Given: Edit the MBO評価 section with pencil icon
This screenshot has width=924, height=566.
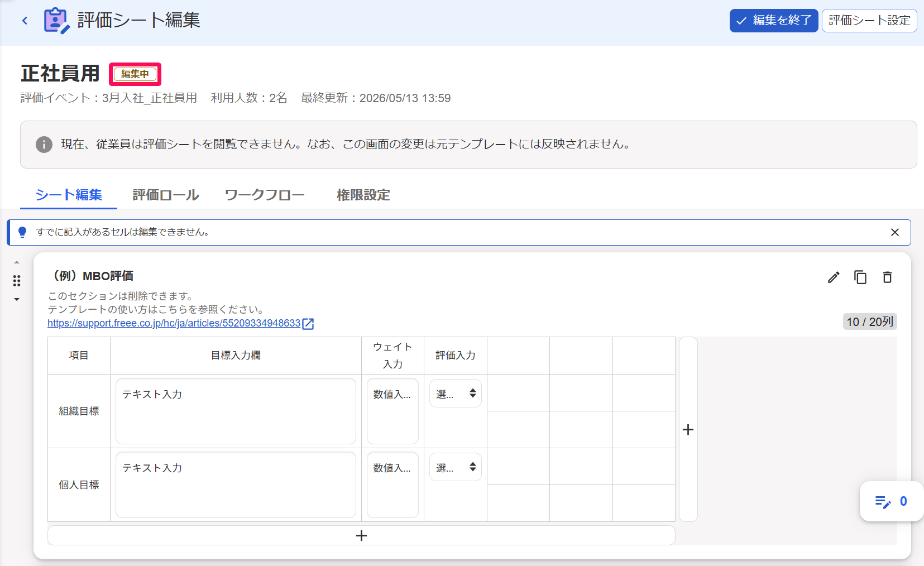Looking at the screenshot, I should [834, 277].
